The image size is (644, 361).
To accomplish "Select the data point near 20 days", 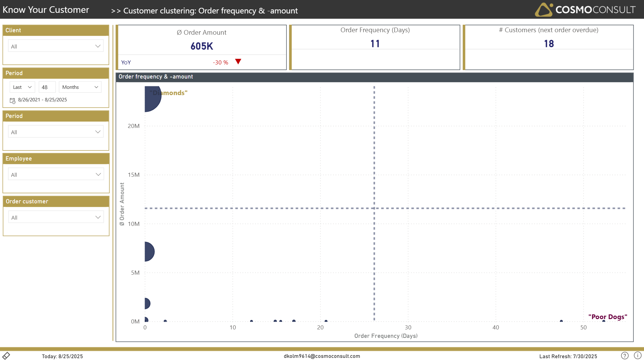I will (x=326, y=321).
